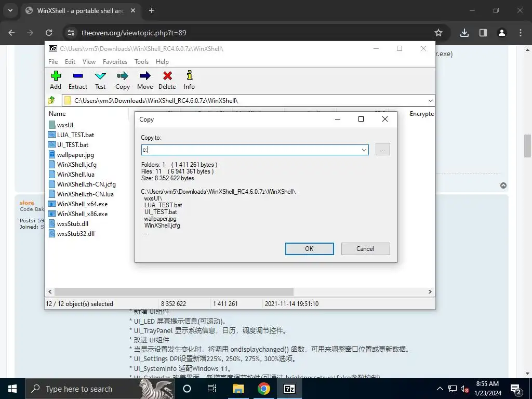
Task: Click the Info toolbar icon
Action: tap(189, 75)
